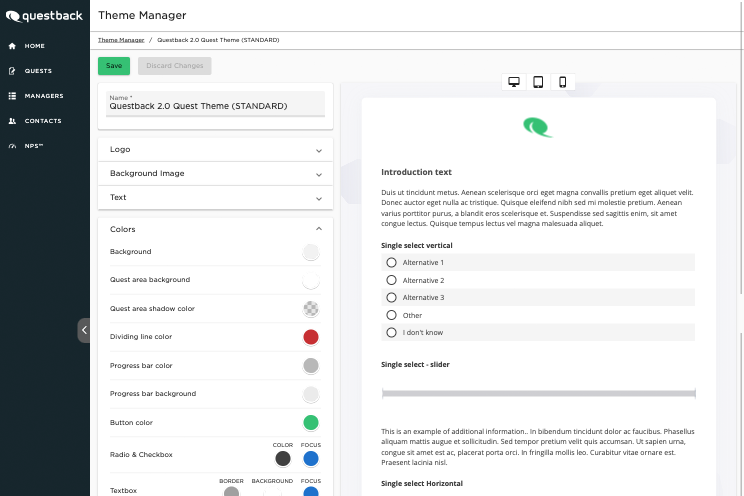Open the Background color swatch
This screenshot has width=744, height=496.
[311, 252]
